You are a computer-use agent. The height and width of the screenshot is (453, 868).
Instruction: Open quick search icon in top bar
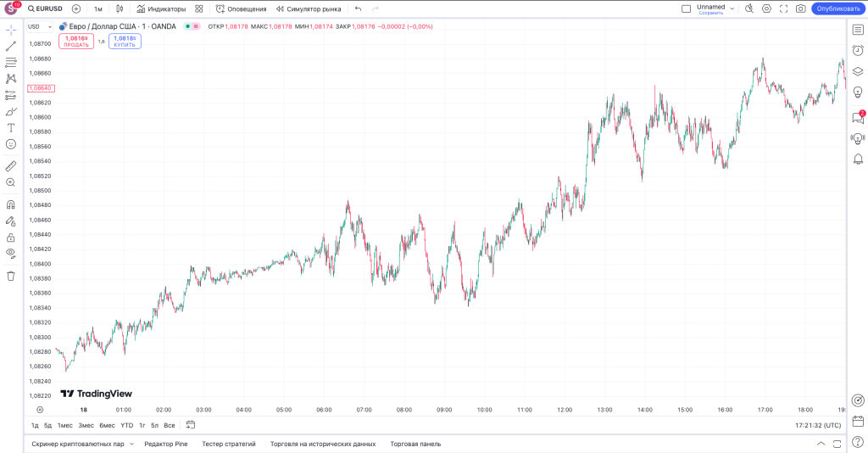(x=749, y=8)
